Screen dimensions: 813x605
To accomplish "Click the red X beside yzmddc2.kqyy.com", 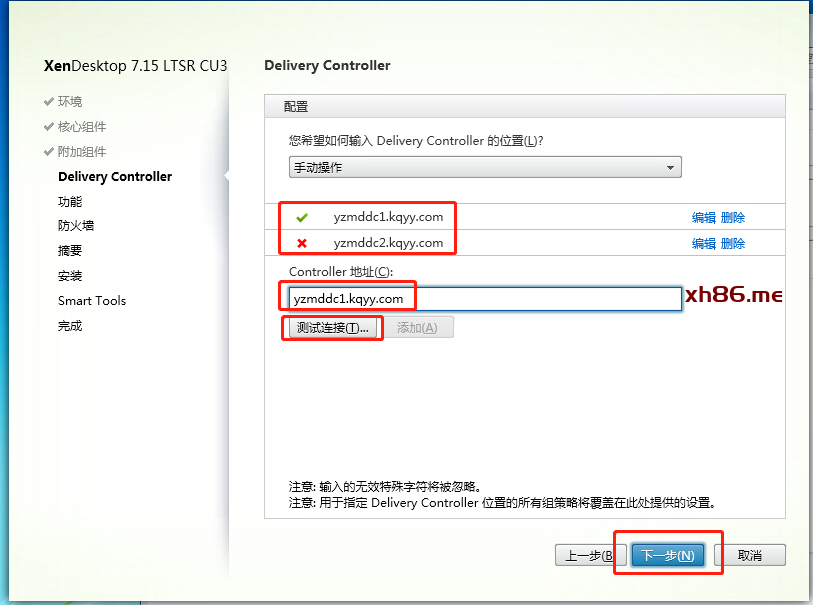I will tap(302, 243).
